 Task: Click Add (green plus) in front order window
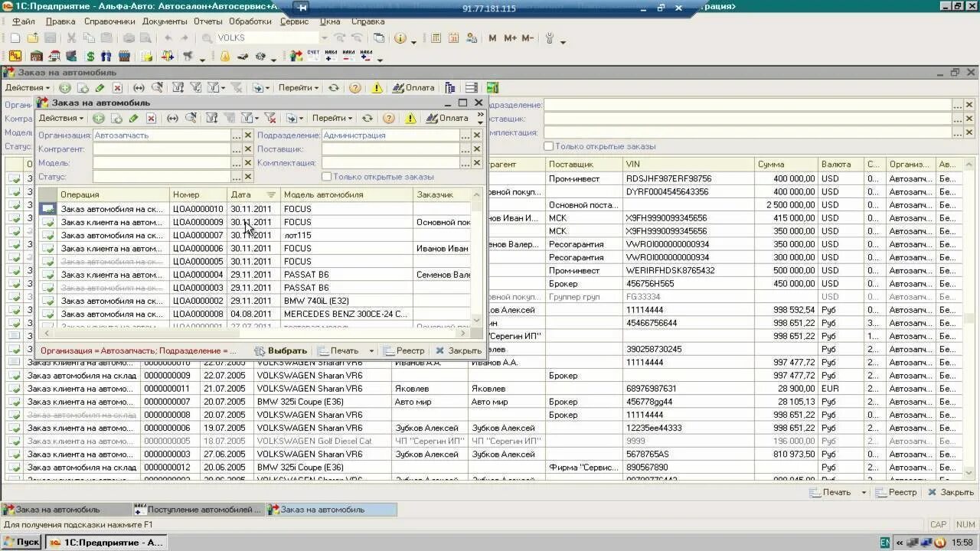click(x=98, y=118)
